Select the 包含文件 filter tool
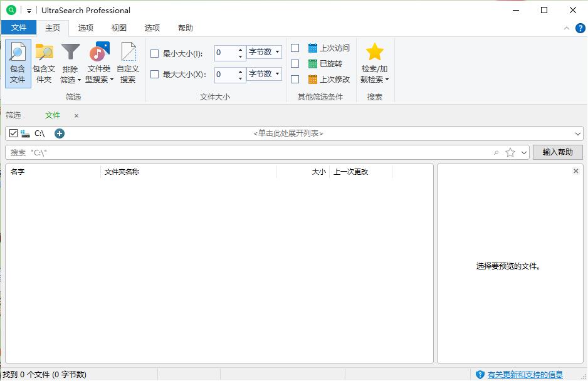 click(x=18, y=64)
